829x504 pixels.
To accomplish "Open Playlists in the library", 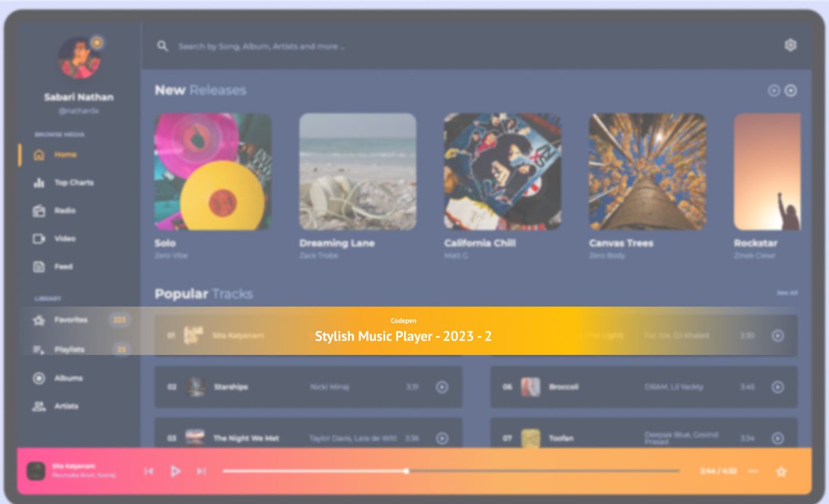I will point(69,349).
